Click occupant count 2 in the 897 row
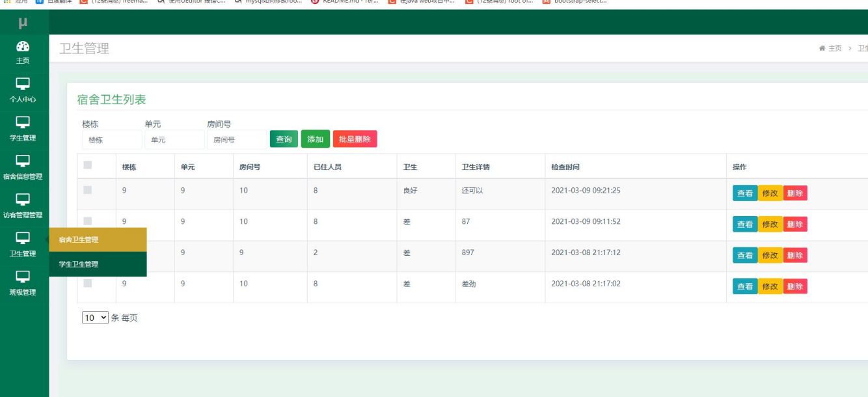This screenshot has width=868, height=397. click(316, 253)
